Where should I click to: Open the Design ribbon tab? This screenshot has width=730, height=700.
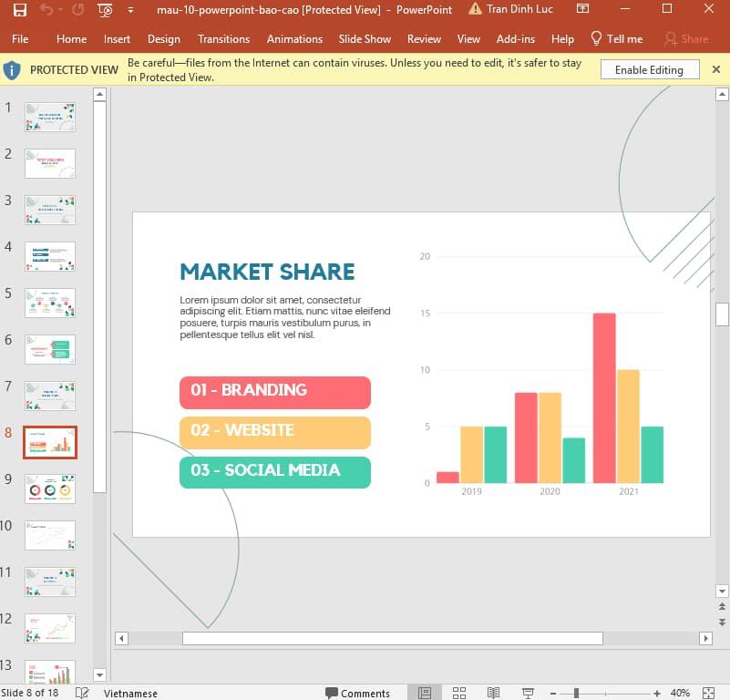(164, 39)
